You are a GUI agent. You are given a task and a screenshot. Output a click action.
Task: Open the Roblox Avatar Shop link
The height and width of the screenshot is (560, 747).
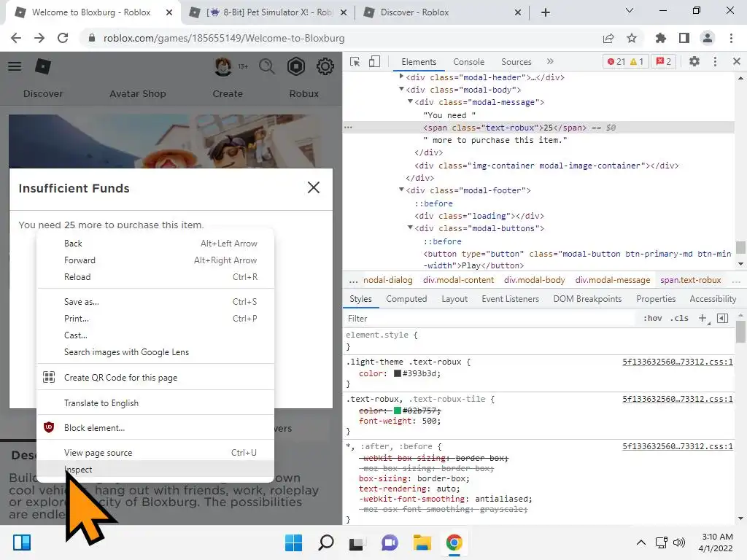point(138,94)
